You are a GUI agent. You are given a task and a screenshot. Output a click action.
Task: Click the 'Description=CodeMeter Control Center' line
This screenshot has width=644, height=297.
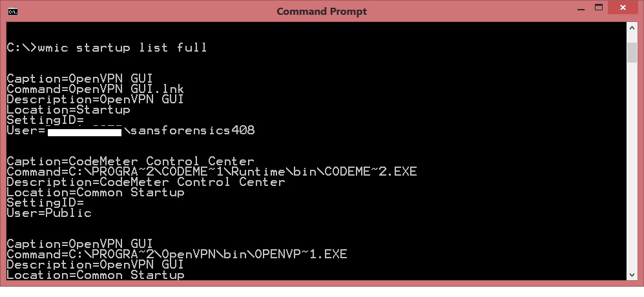pos(146,182)
